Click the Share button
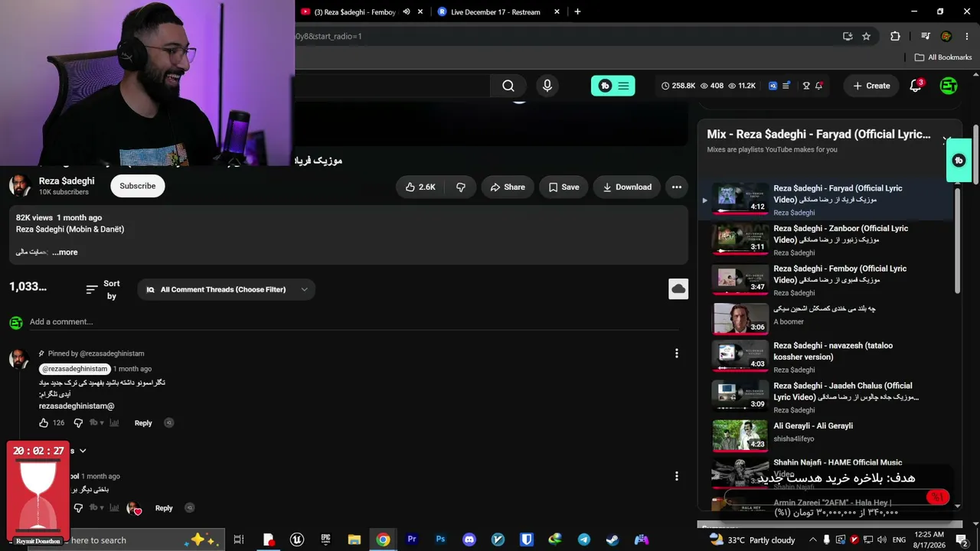 (x=508, y=187)
